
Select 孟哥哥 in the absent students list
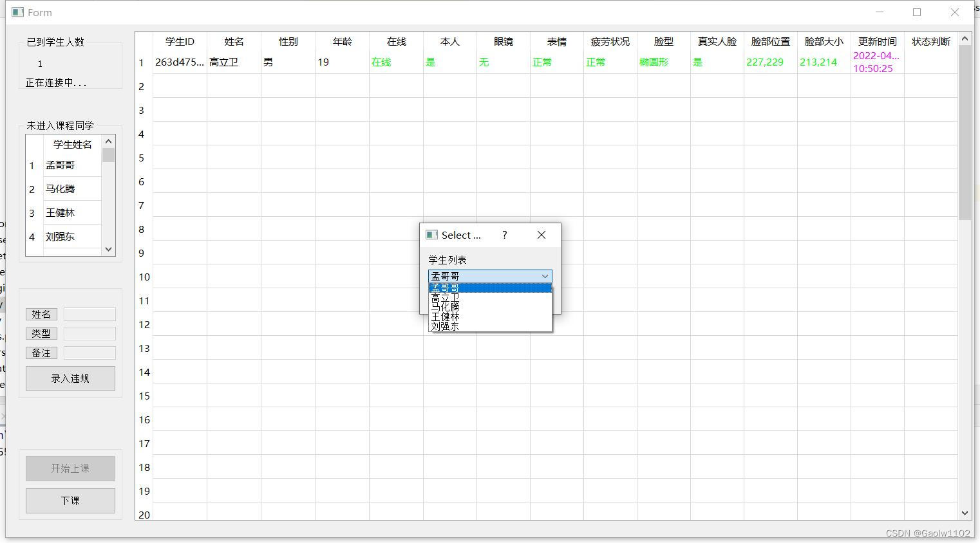click(72, 165)
